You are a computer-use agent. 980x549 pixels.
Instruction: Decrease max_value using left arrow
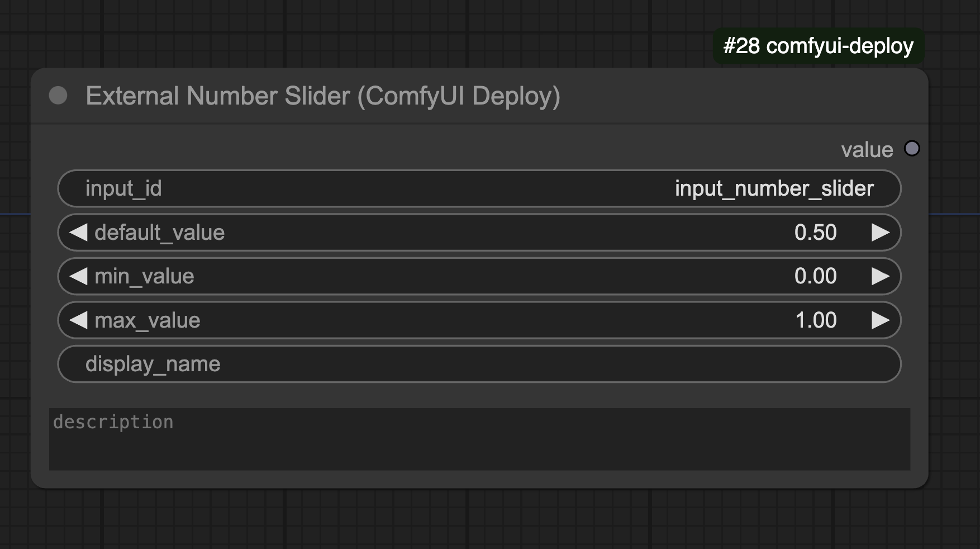(78, 320)
